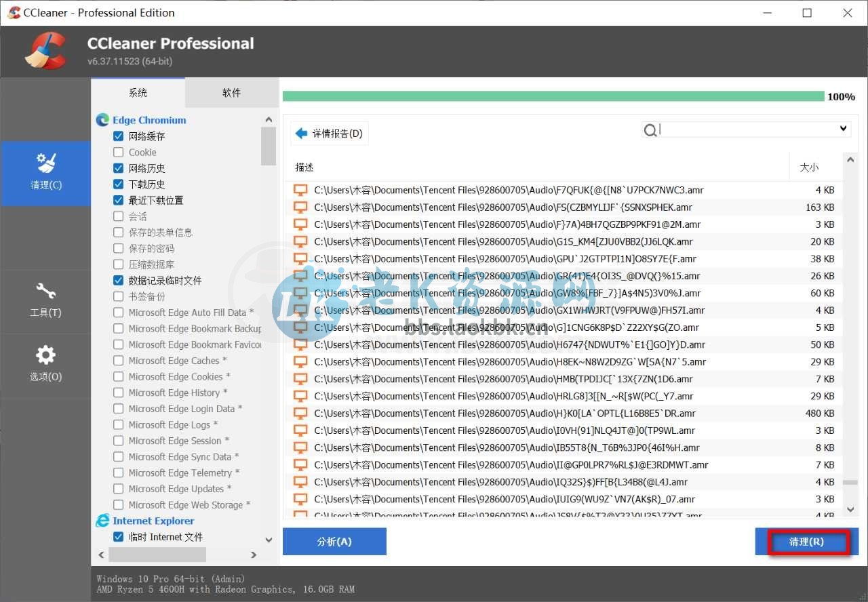This screenshot has height=602, width=868.
Task: Uncheck the 数据记录临时文件 checkbox
Action: [119, 281]
